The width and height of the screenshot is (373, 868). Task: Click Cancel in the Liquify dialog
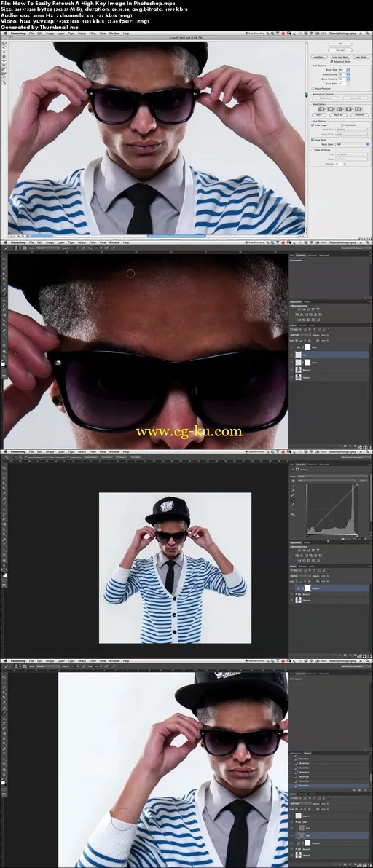point(339,50)
